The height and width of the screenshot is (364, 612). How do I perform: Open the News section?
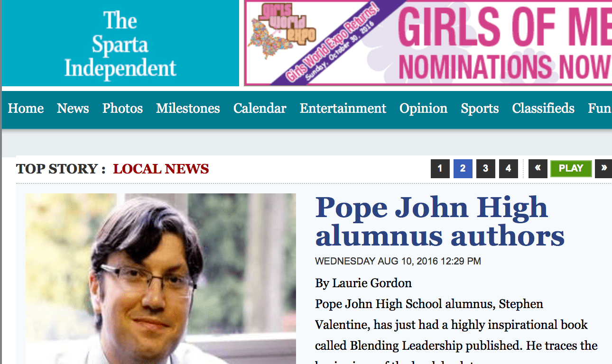coord(73,109)
